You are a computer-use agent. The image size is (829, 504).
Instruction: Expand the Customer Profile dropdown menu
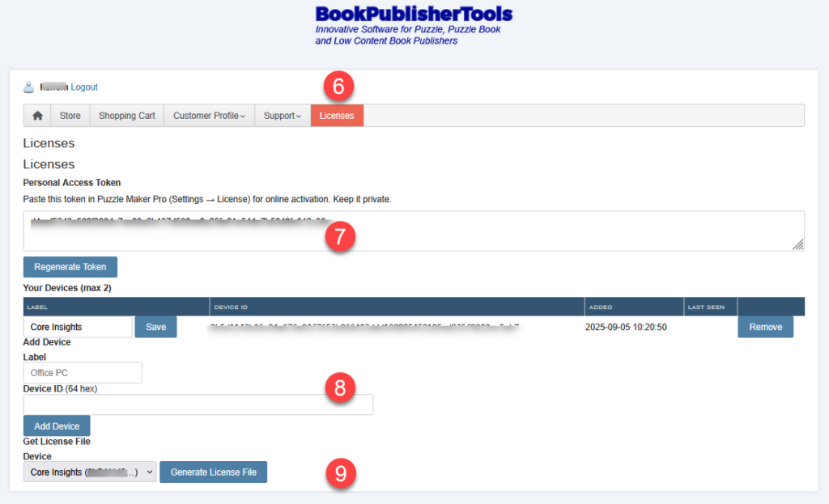pyautogui.click(x=209, y=116)
